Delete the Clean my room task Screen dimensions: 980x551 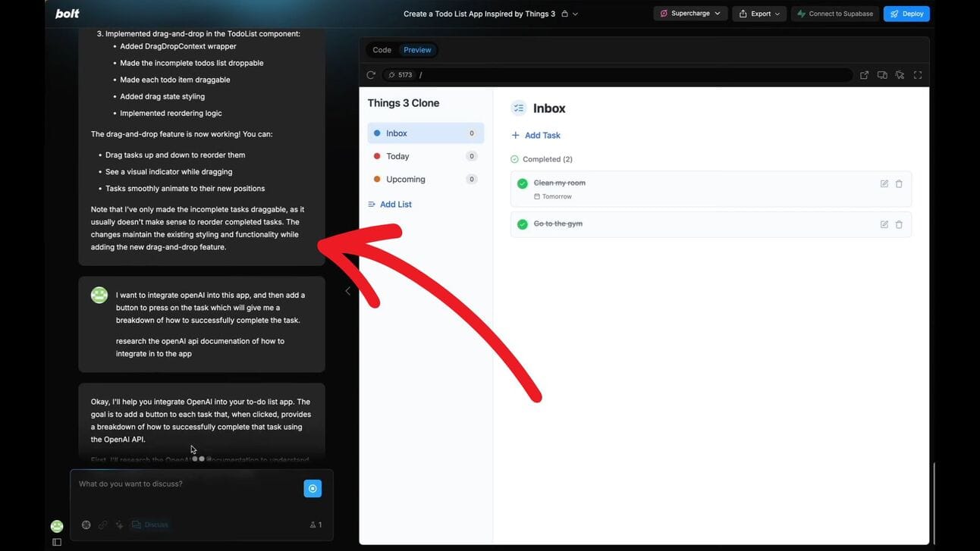click(x=899, y=184)
